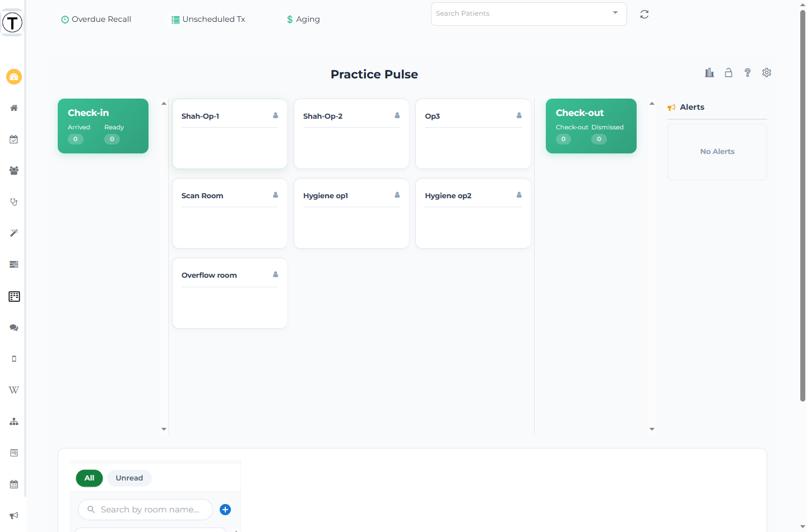Viewport: 807px width, 532px height.
Task: Click the Search by room name field
Action: pos(145,510)
